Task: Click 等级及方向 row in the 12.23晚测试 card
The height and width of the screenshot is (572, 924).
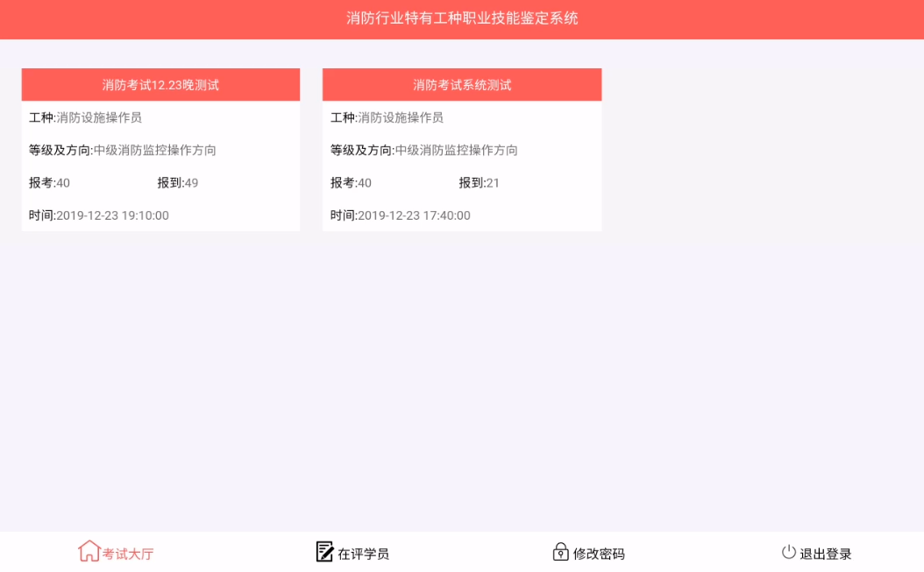Action: coord(123,150)
